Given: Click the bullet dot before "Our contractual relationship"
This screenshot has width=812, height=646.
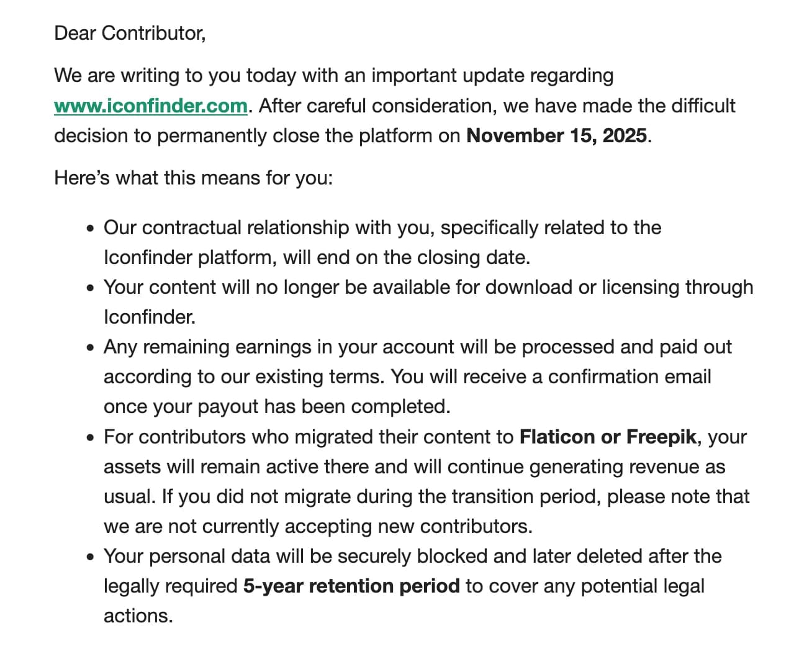Looking at the screenshot, I should pyautogui.click(x=91, y=229).
